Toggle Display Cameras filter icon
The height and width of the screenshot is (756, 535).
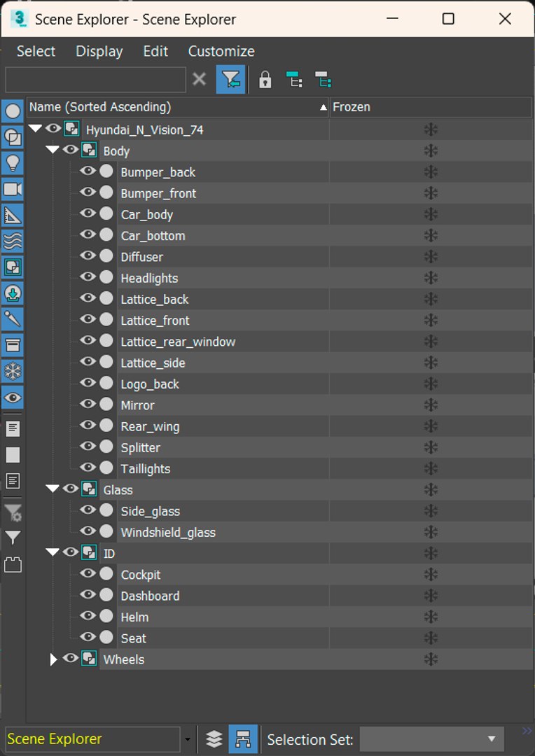(13, 189)
